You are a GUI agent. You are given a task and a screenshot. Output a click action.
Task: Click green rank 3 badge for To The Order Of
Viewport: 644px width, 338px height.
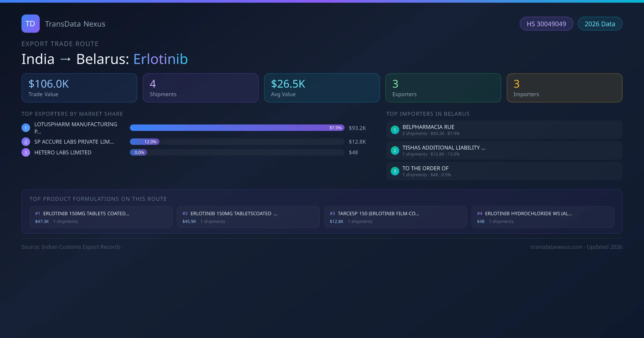[x=395, y=171]
